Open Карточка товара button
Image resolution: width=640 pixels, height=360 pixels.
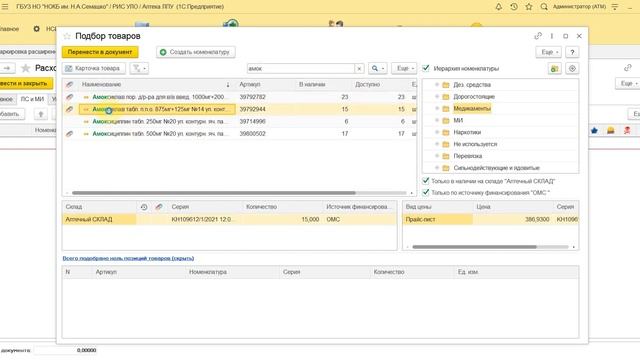[94, 69]
